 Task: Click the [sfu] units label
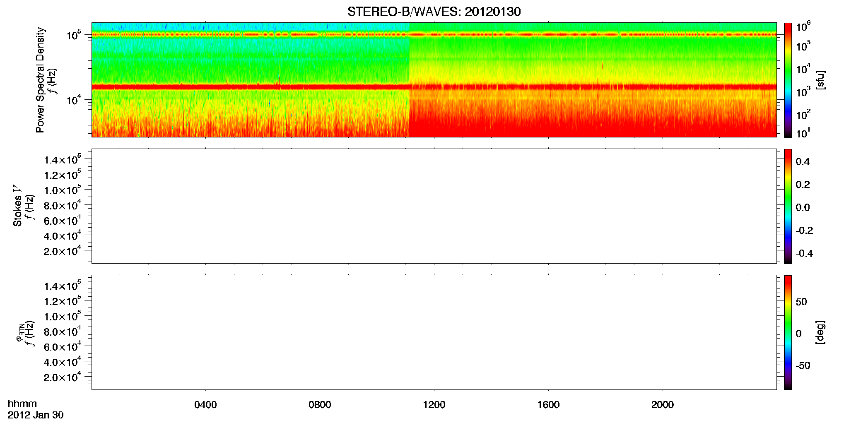pos(820,80)
